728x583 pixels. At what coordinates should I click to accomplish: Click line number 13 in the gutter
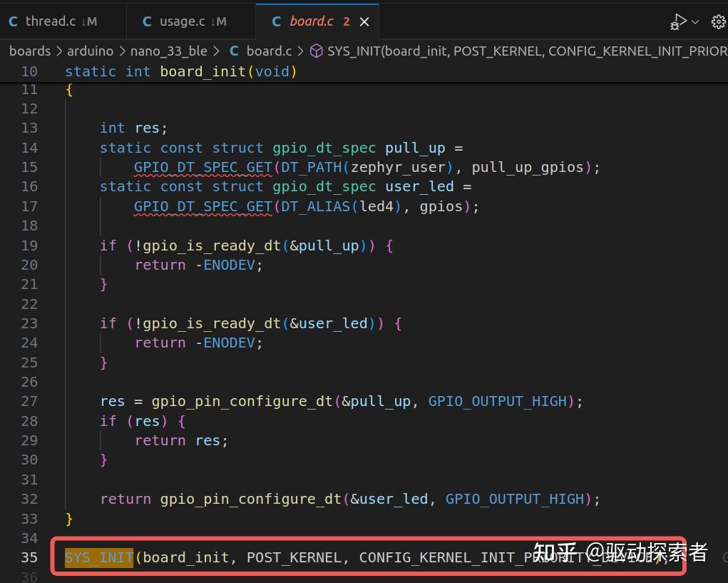[x=29, y=128]
